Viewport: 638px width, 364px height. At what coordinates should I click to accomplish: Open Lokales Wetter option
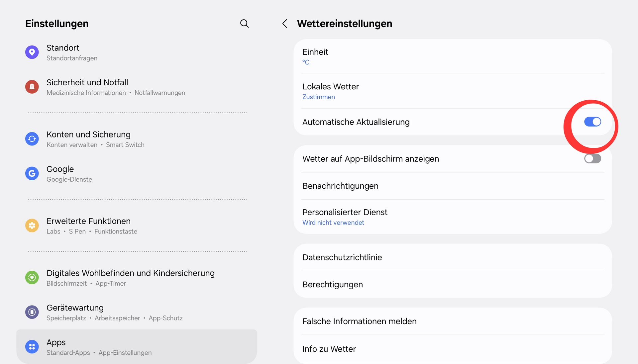(453, 91)
